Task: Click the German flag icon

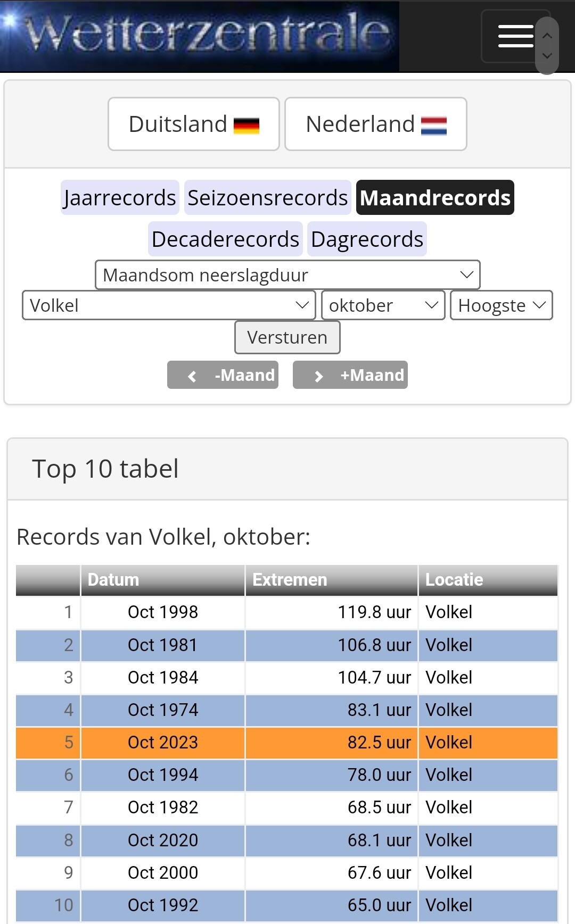Action: pos(247,126)
